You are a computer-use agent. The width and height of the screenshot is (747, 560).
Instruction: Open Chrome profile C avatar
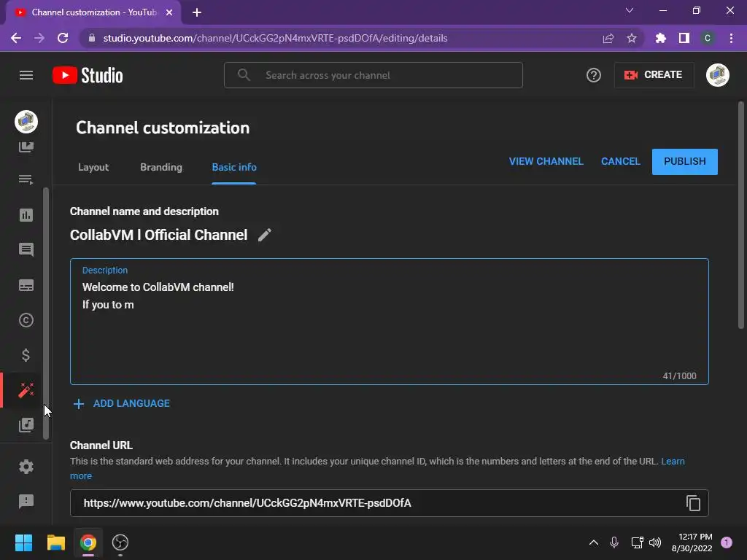pos(708,38)
